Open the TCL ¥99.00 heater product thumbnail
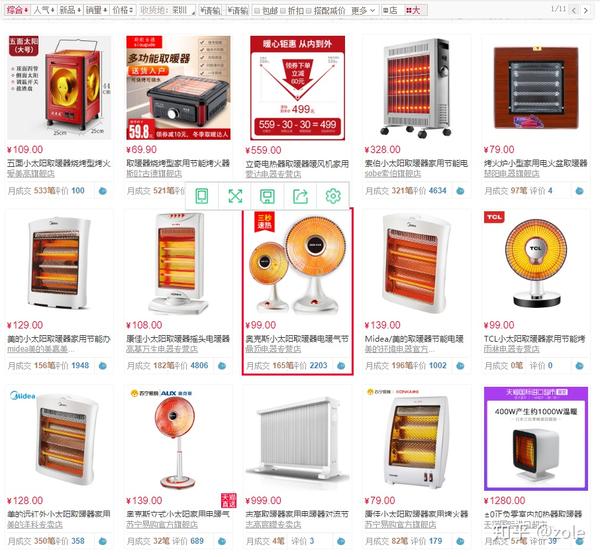The height and width of the screenshot is (557, 600). point(536,261)
